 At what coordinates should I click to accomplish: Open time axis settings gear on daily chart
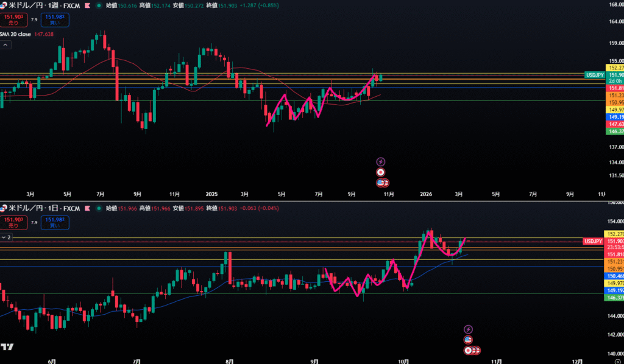tap(617, 360)
